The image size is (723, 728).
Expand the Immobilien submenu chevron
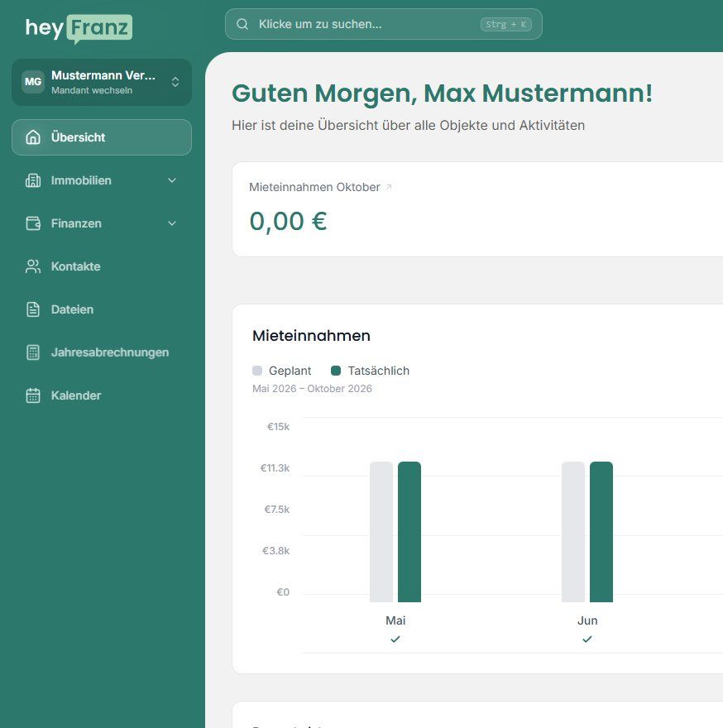(172, 180)
